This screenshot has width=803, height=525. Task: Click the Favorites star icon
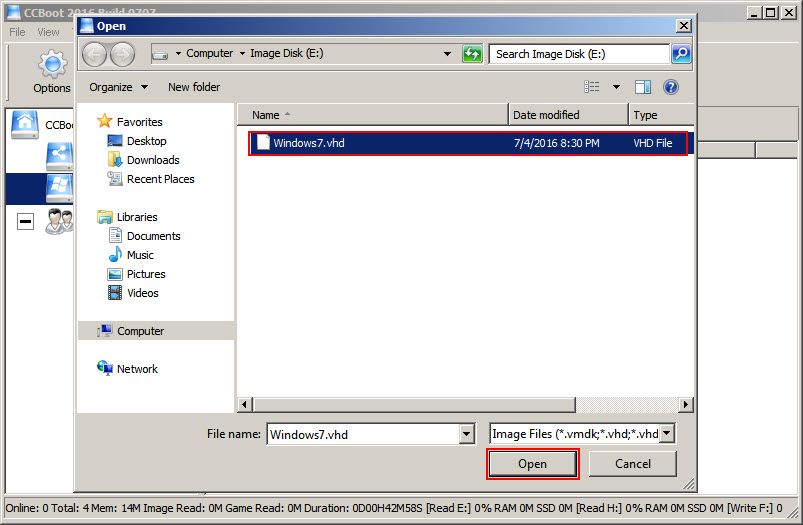(x=104, y=121)
